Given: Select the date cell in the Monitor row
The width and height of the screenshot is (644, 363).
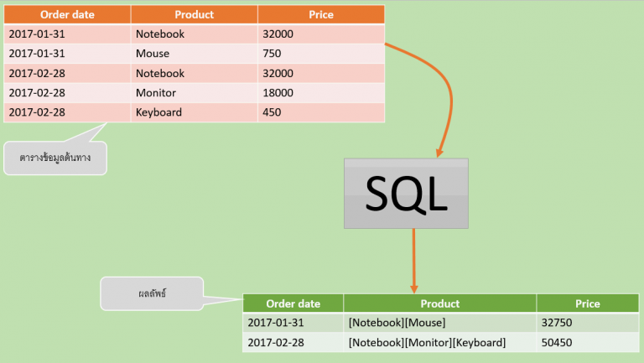Looking at the screenshot, I should point(67,93).
